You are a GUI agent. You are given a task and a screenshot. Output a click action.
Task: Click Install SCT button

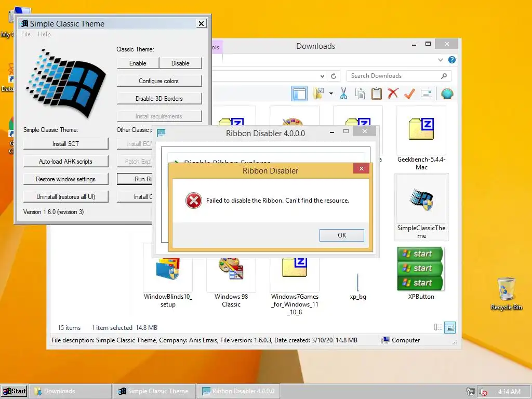tap(65, 144)
